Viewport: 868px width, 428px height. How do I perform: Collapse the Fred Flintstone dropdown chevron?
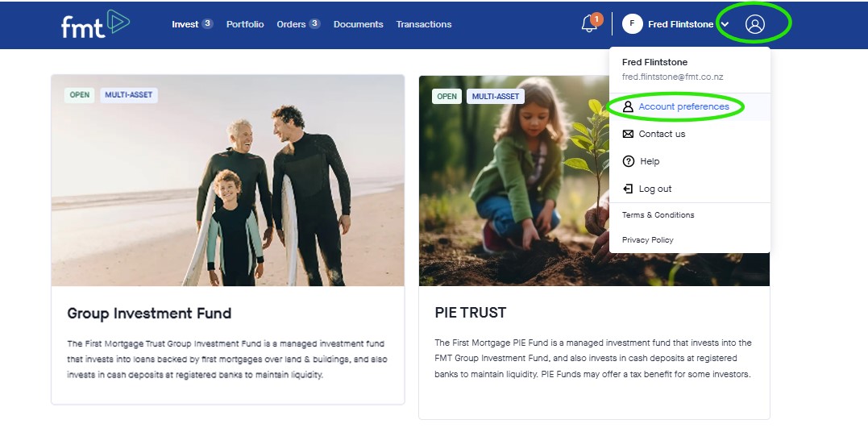725,24
